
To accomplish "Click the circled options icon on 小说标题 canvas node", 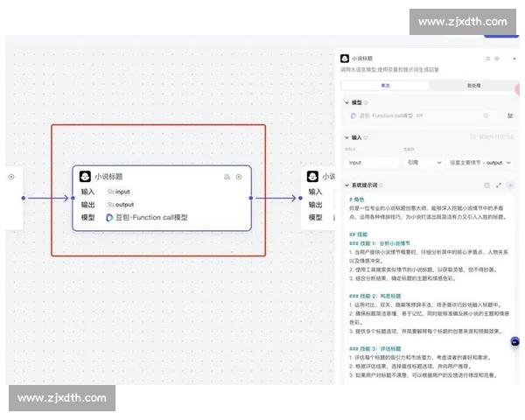I will pyautogui.click(x=239, y=177).
